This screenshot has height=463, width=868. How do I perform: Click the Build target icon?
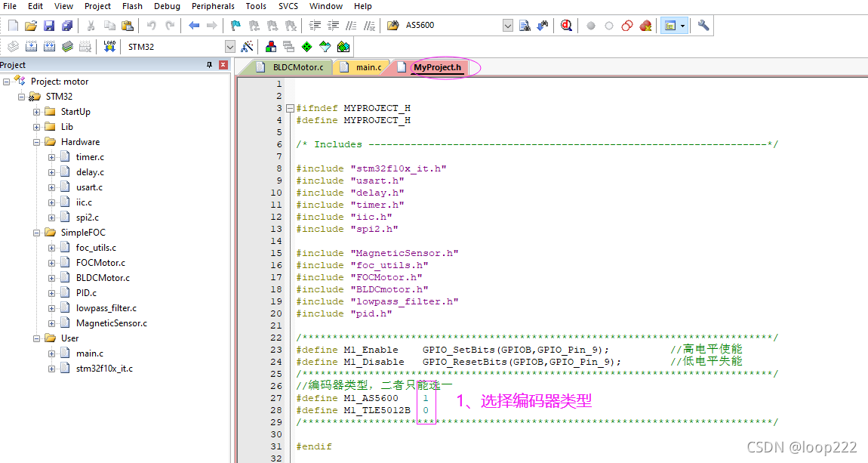32,47
